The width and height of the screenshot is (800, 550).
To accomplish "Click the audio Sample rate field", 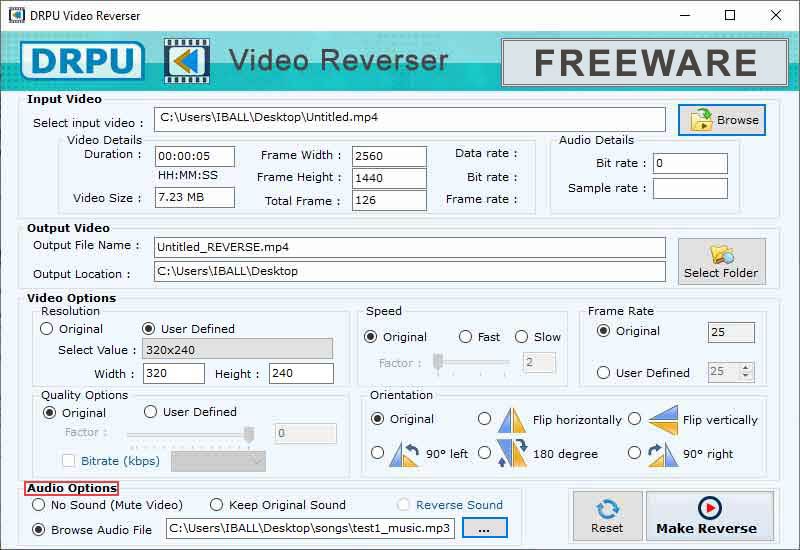I will pyautogui.click(x=690, y=188).
